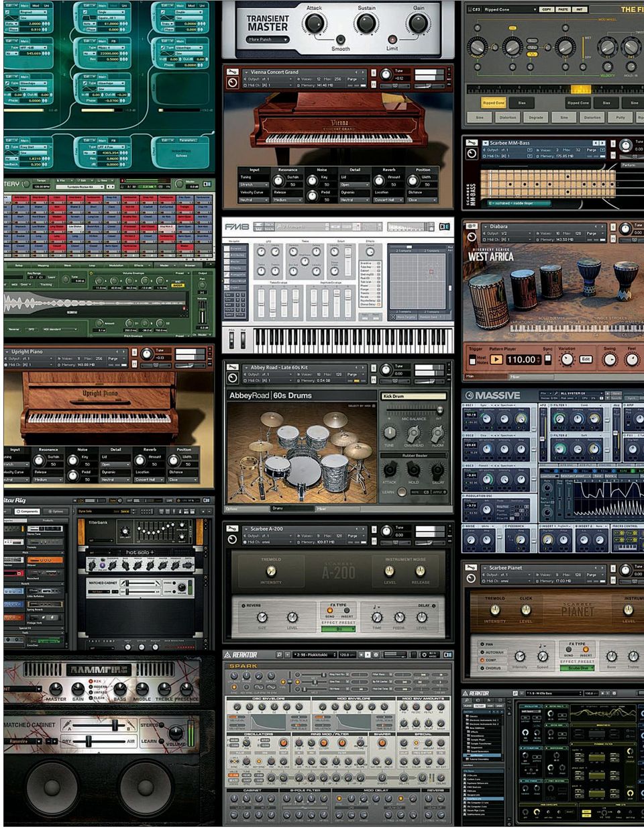This screenshot has height=829, width=644.
Task: Click the wrench icon in Scarbee MM-Bass header
Action: point(472,142)
